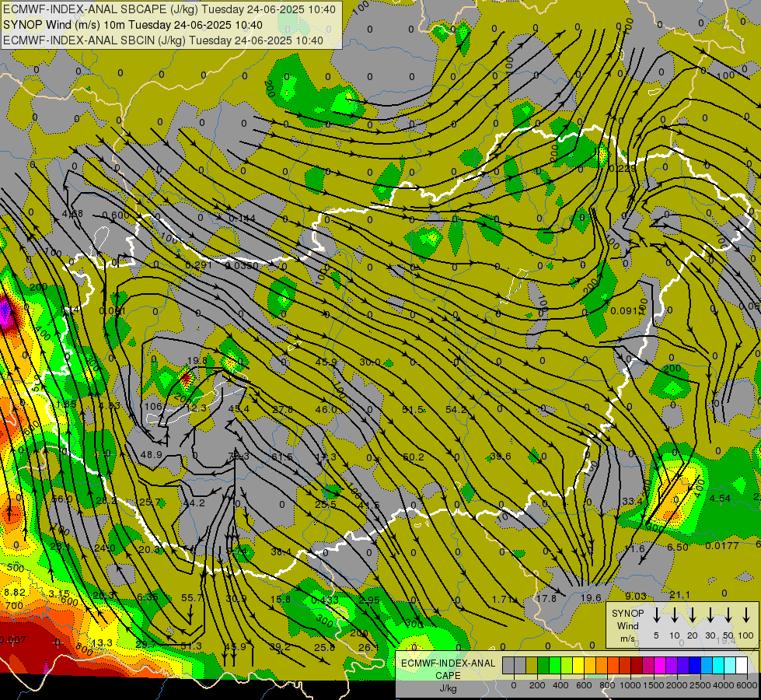The image size is (761, 700).
Task: Click the map value 9.03
Action: click(635, 596)
